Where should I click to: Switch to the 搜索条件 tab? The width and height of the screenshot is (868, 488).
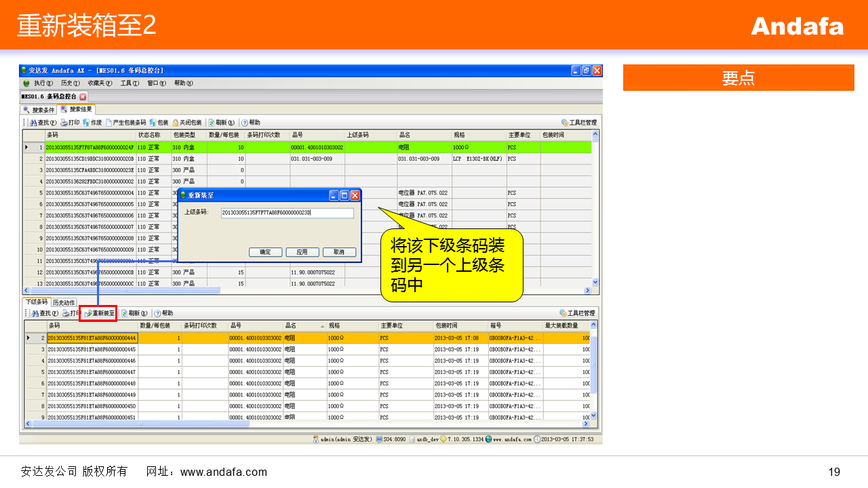click(39, 110)
